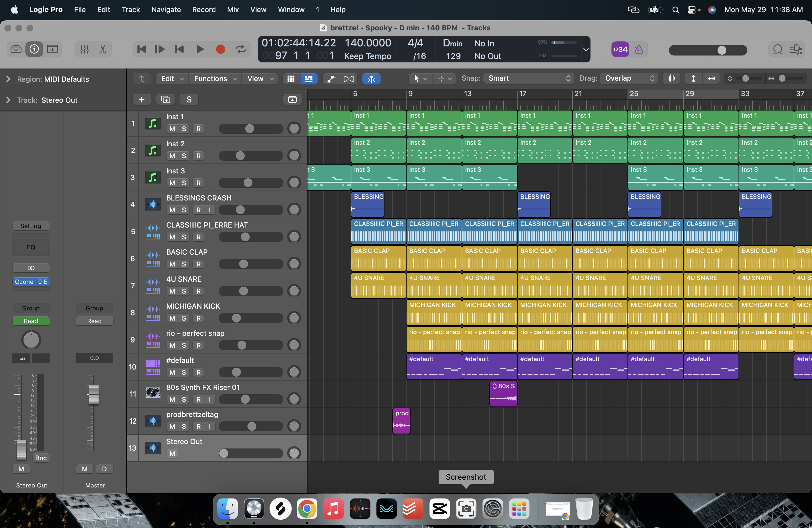
Task: Solo the MICHIGAN KICK track
Action: pyautogui.click(x=184, y=318)
